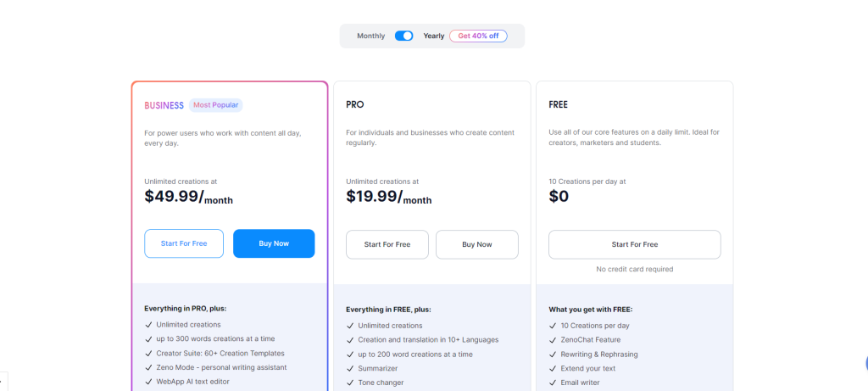This screenshot has width=868, height=391.
Task: Click the Get 40% off badge
Action: point(478,36)
